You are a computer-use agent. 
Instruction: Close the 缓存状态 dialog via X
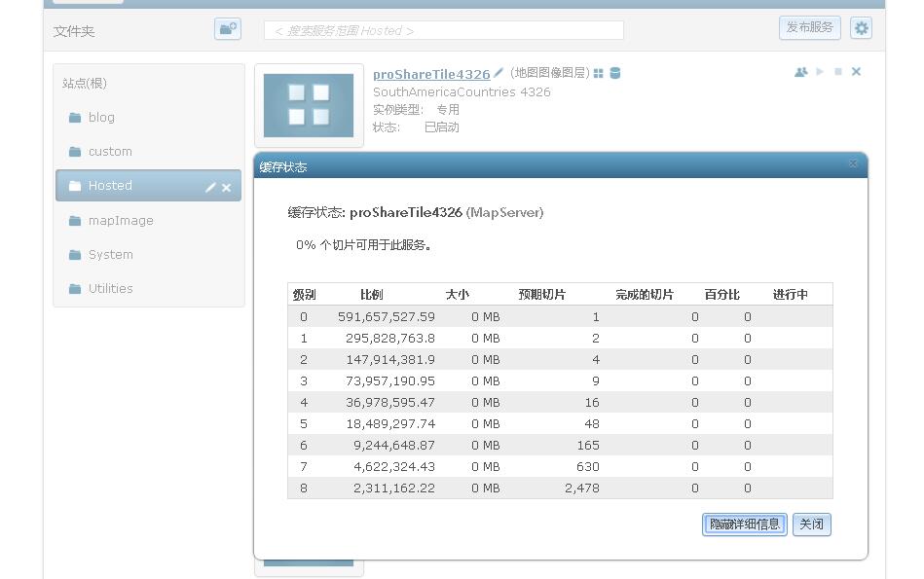(x=853, y=163)
